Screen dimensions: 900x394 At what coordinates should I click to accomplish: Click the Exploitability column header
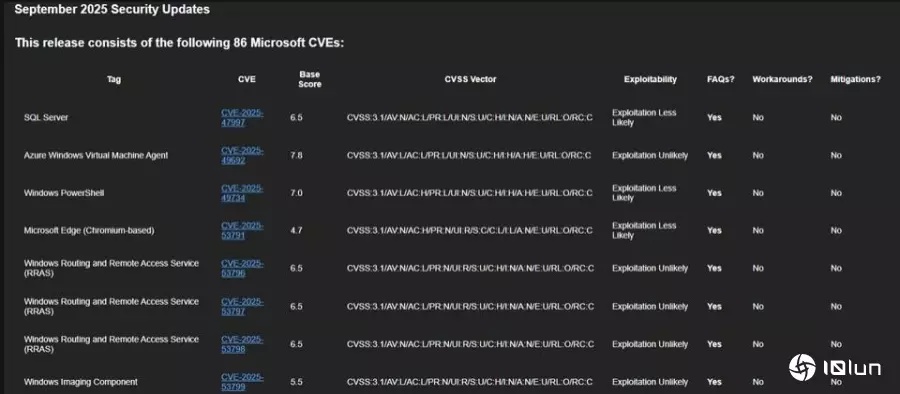(650, 79)
